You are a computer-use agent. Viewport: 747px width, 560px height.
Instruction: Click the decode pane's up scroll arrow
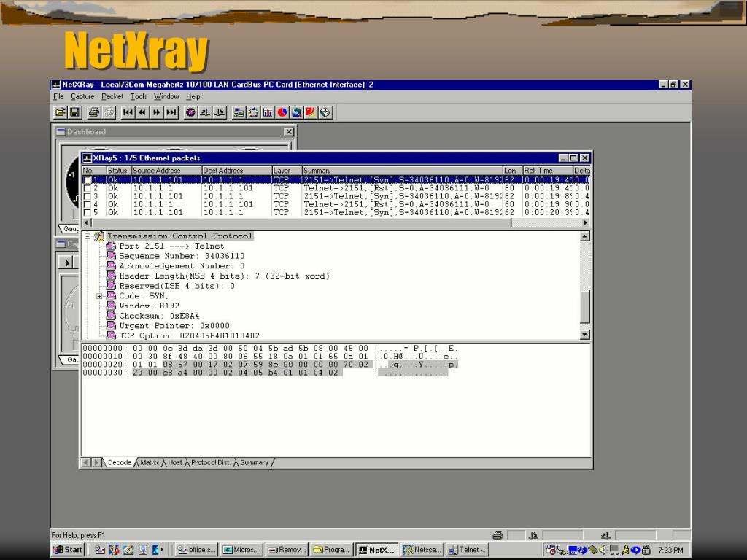pyautogui.click(x=585, y=236)
